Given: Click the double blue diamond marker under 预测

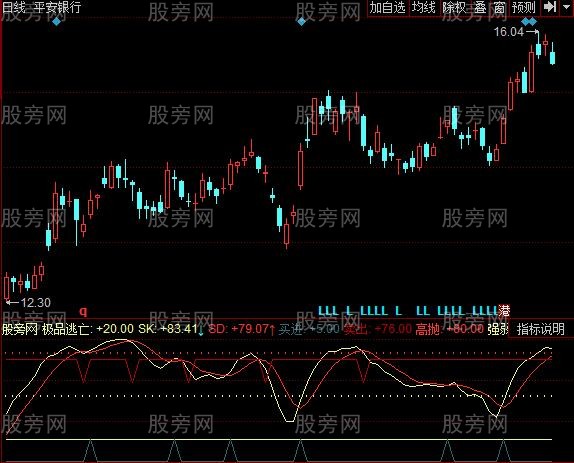Looking at the screenshot, I should point(529,22).
